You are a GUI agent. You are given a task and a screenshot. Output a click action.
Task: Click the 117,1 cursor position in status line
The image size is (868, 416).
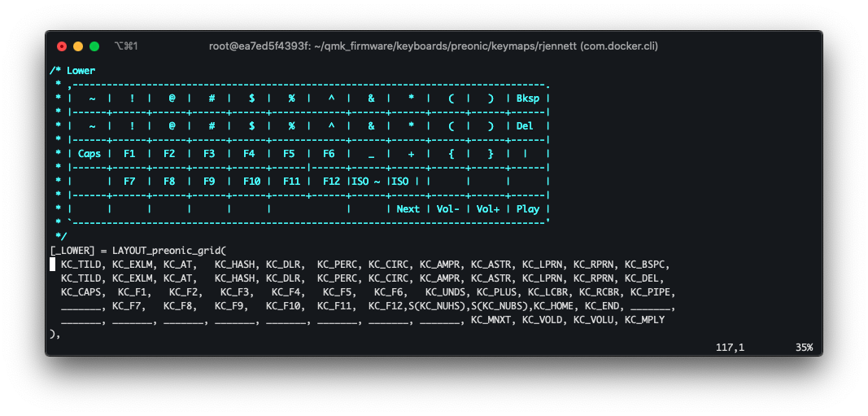730,348
